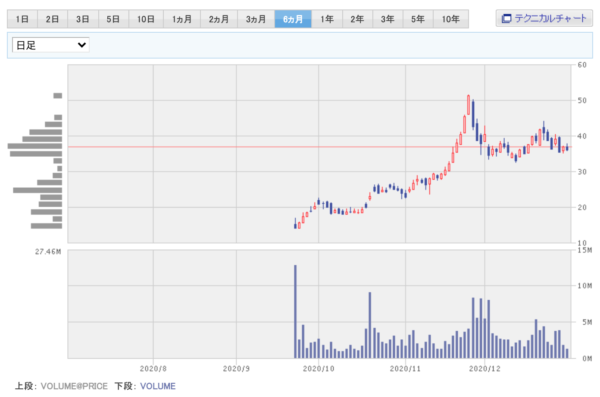
Task: Show the 2年 chart range
Action: [x=357, y=19]
